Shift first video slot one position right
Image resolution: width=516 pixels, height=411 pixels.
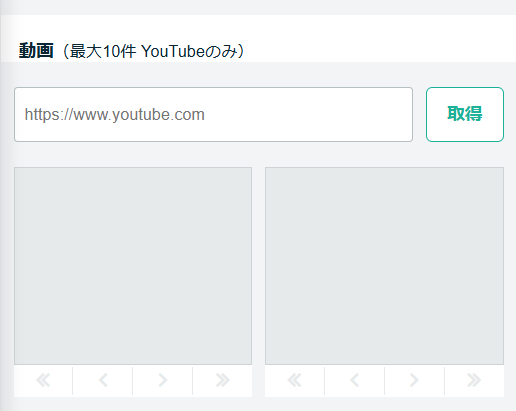163,380
